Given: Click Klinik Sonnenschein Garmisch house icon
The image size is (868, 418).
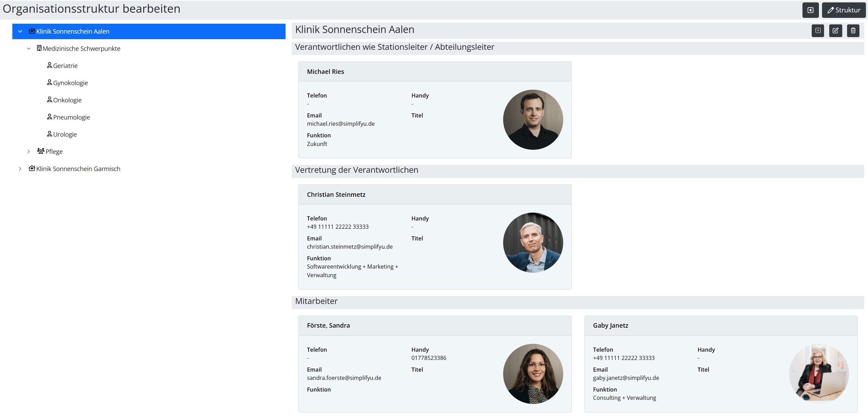Looking at the screenshot, I should coord(32,168).
